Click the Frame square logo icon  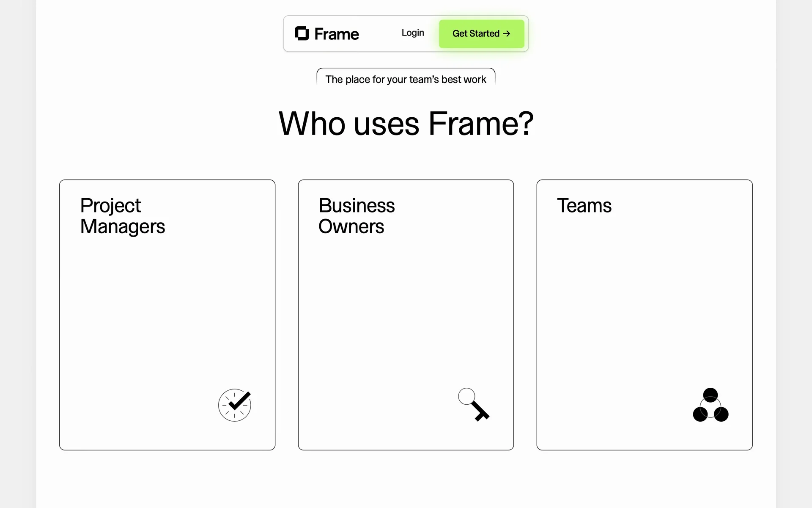[302, 33]
